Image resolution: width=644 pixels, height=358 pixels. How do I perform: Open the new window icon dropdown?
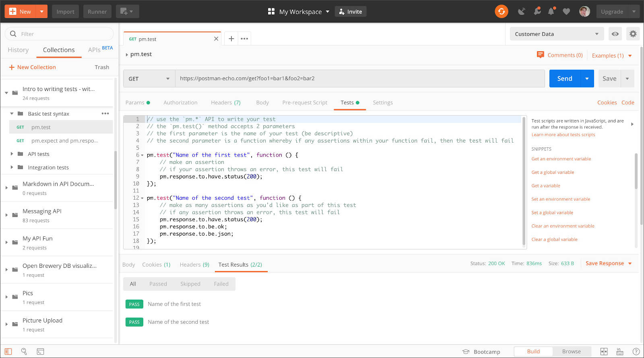pos(127,11)
